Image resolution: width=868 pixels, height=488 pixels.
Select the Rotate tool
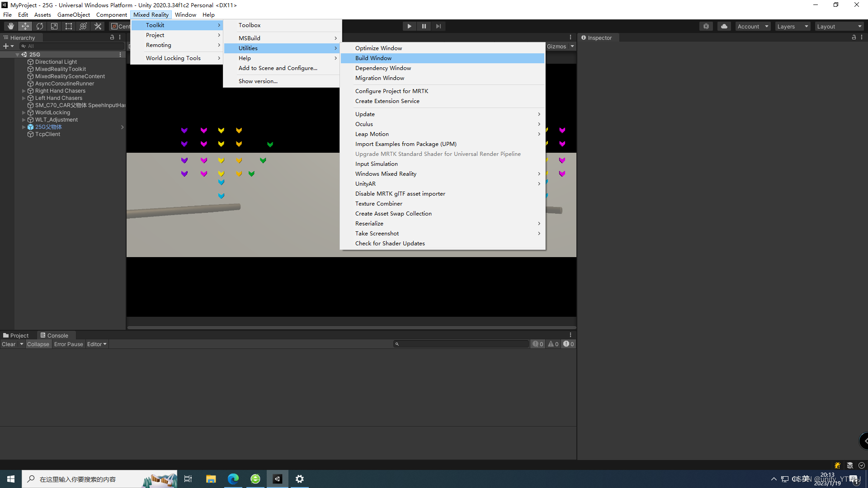40,26
